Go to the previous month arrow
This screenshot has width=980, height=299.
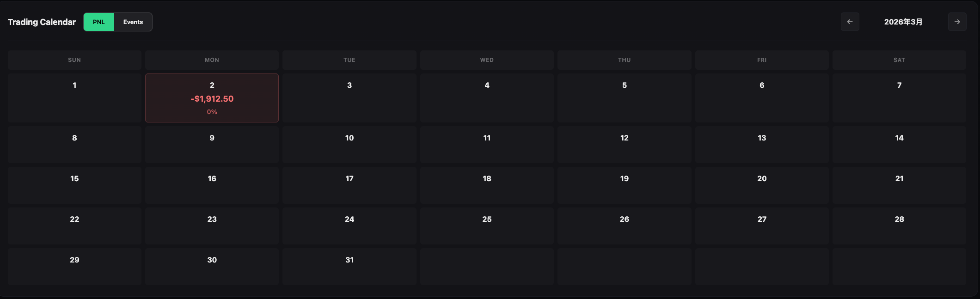pos(850,22)
